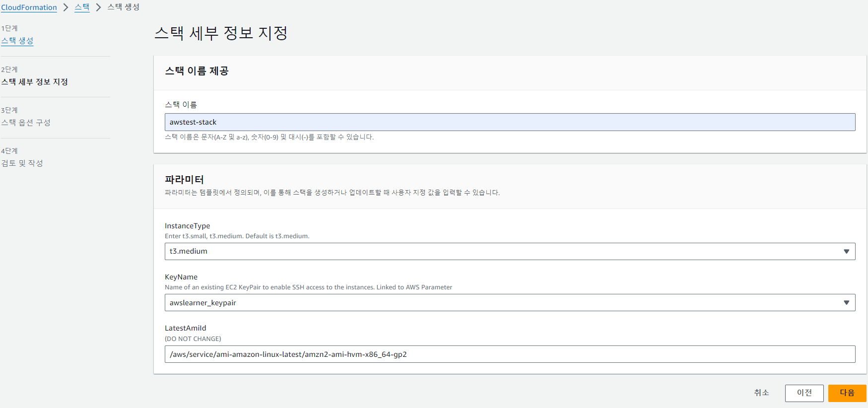Open the KeyName dropdown showing awslearner_keypair
The image size is (868, 408).
(x=510, y=303)
